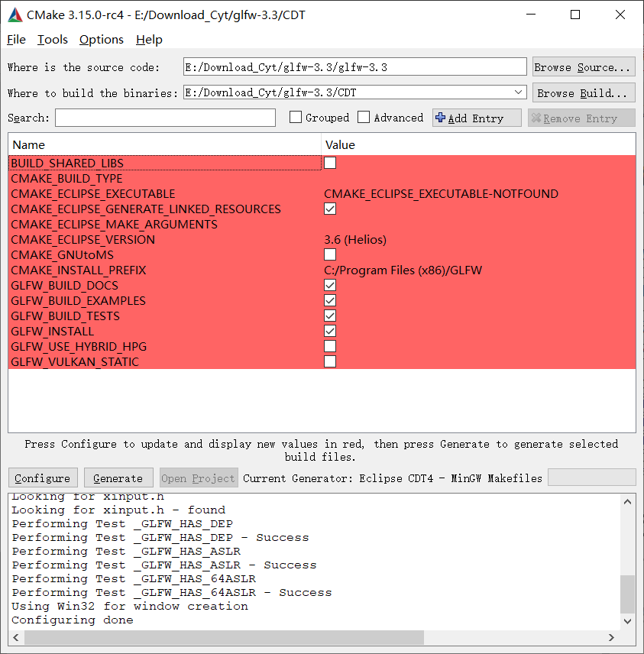Toggle the GLFW_VULKAN_STATIC option

pyautogui.click(x=329, y=361)
